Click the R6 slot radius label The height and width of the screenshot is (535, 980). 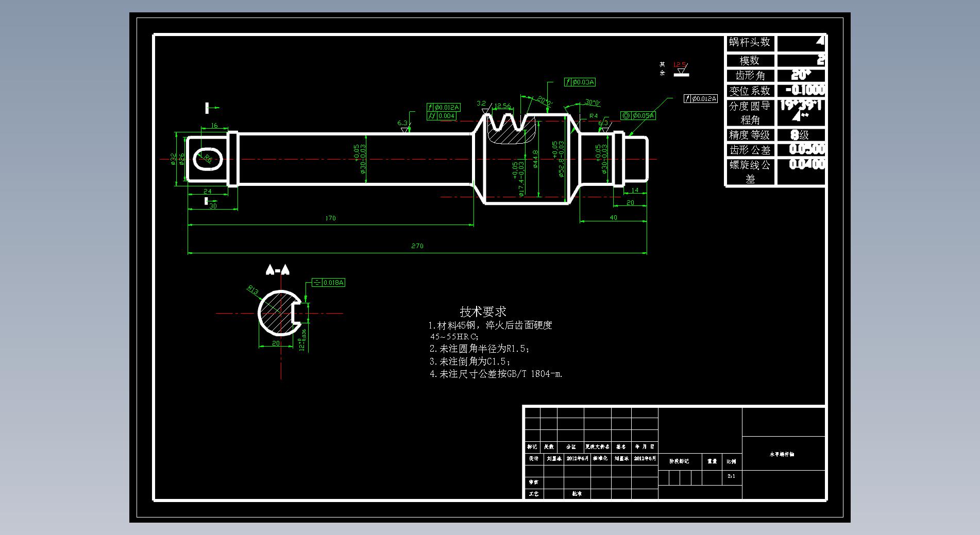207,159
